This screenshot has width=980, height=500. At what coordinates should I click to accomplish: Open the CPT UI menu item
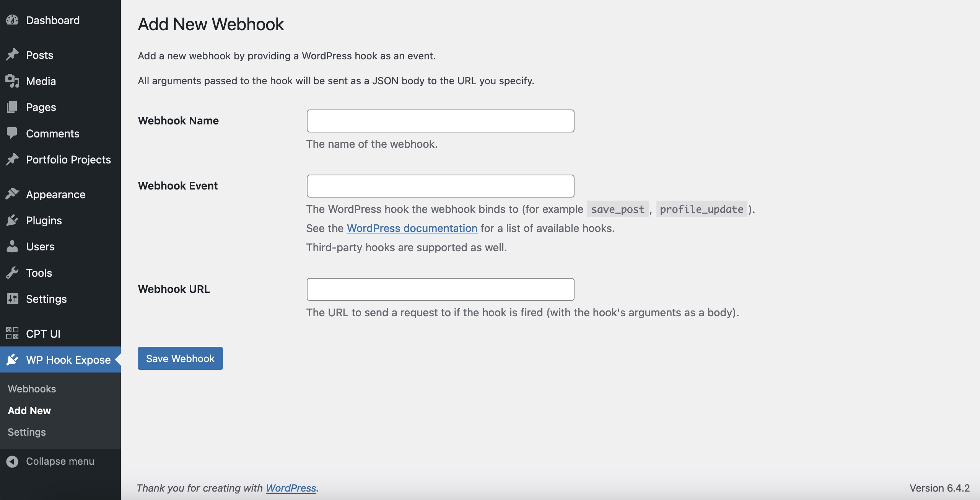(x=60, y=333)
